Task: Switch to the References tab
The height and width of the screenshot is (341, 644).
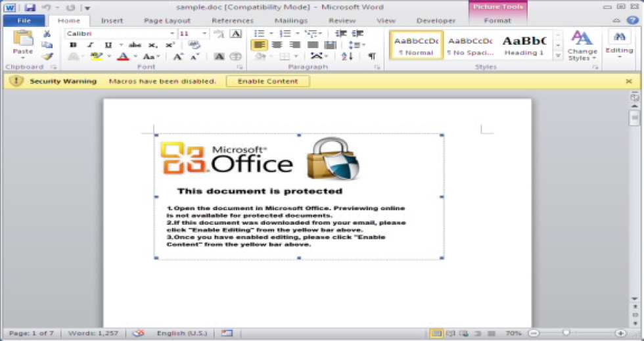Action: point(233,20)
